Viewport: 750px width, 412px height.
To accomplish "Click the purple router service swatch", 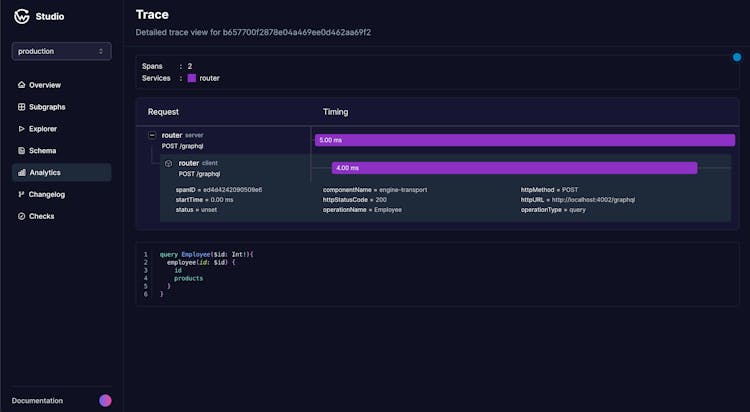I will pos(192,78).
